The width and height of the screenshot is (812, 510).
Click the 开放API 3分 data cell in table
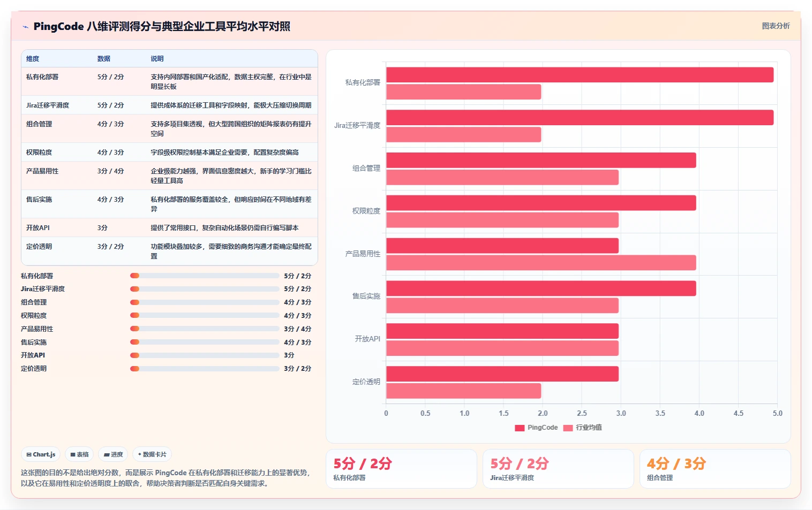point(102,228)
